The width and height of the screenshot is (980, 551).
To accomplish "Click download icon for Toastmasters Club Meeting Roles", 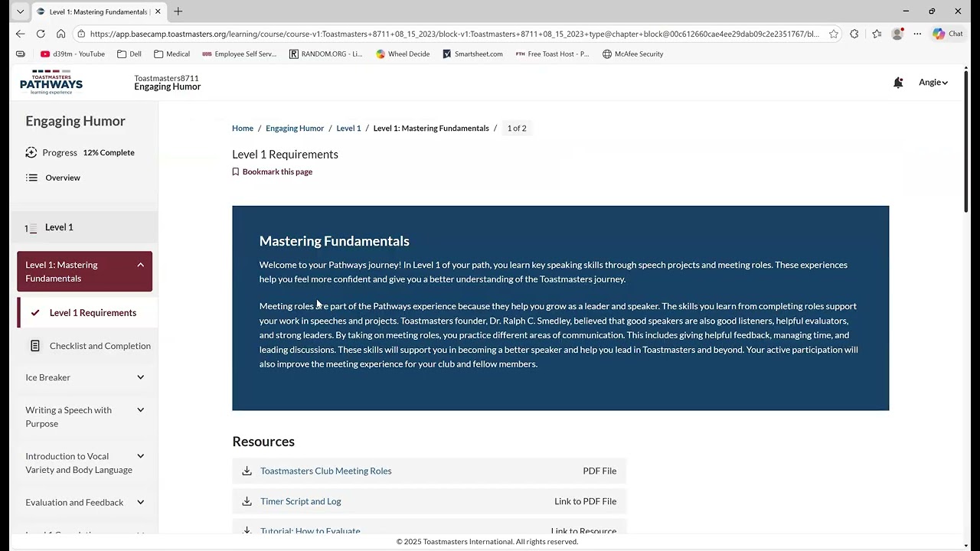I will [x=247, y=471].
